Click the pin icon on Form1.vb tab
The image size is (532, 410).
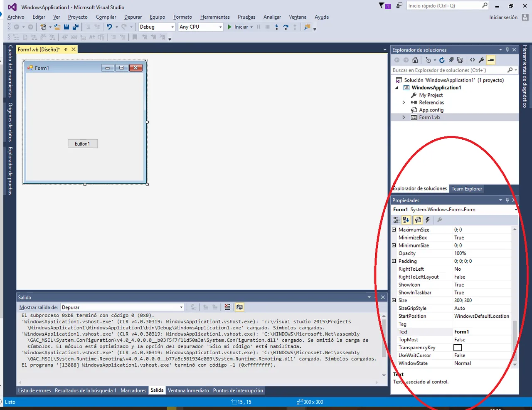66,49
